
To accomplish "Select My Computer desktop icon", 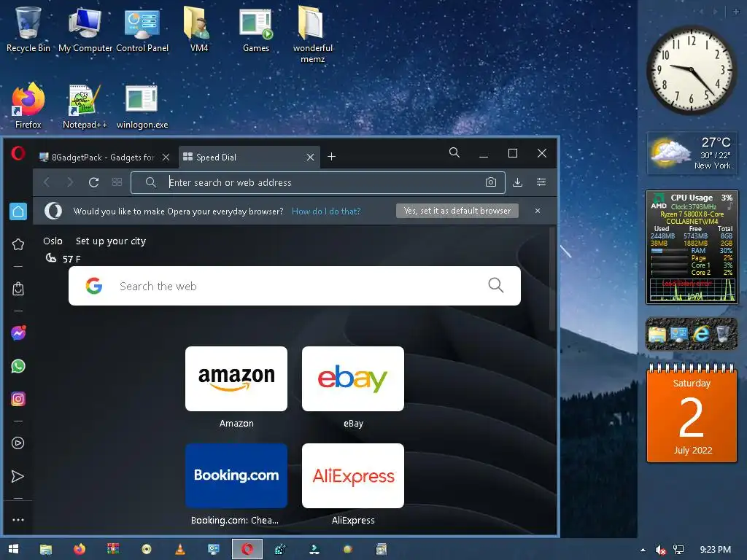I will coord(85,29).
